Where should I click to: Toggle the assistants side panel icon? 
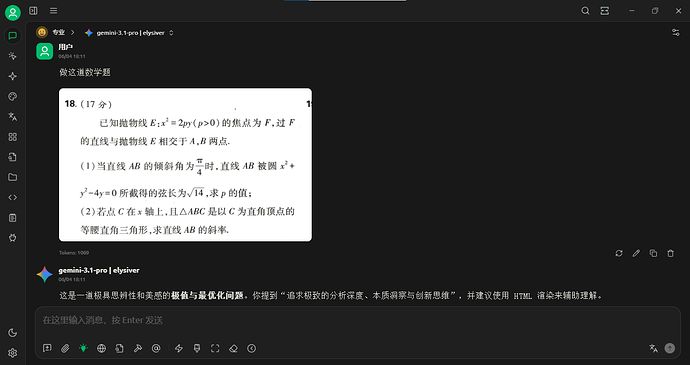[x=33, y=11]
